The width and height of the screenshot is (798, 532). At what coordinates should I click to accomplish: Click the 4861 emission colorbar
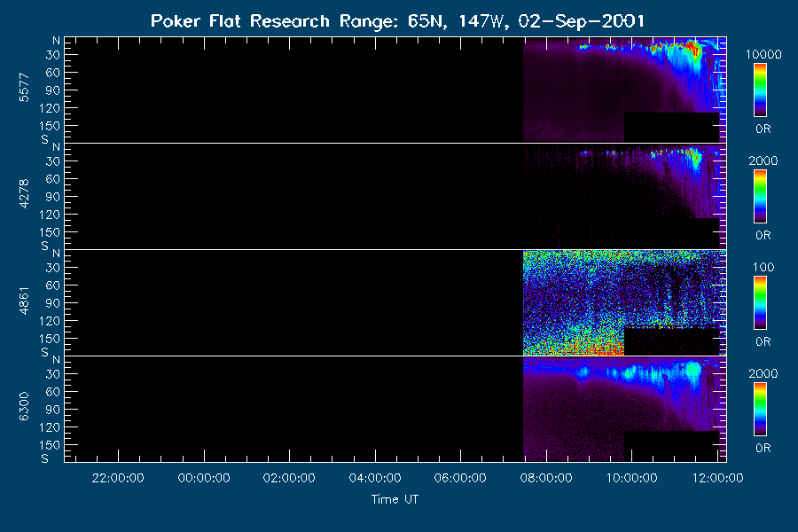[x=760, y=303]
